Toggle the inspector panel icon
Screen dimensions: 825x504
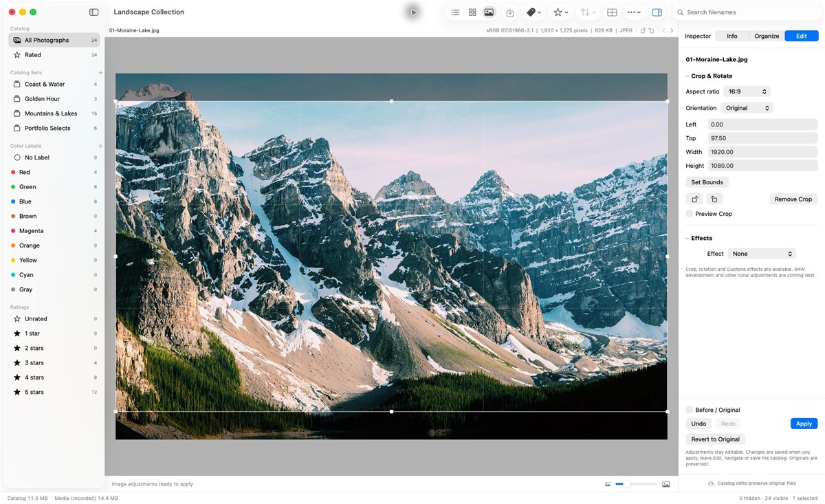click(x=657, y=12)
